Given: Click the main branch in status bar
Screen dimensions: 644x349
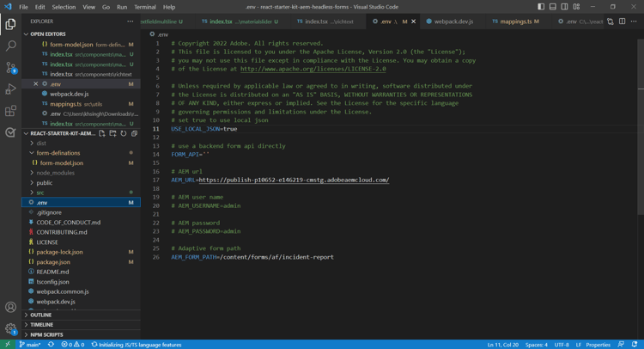Looking at the screenshot, I should [30, 345].
